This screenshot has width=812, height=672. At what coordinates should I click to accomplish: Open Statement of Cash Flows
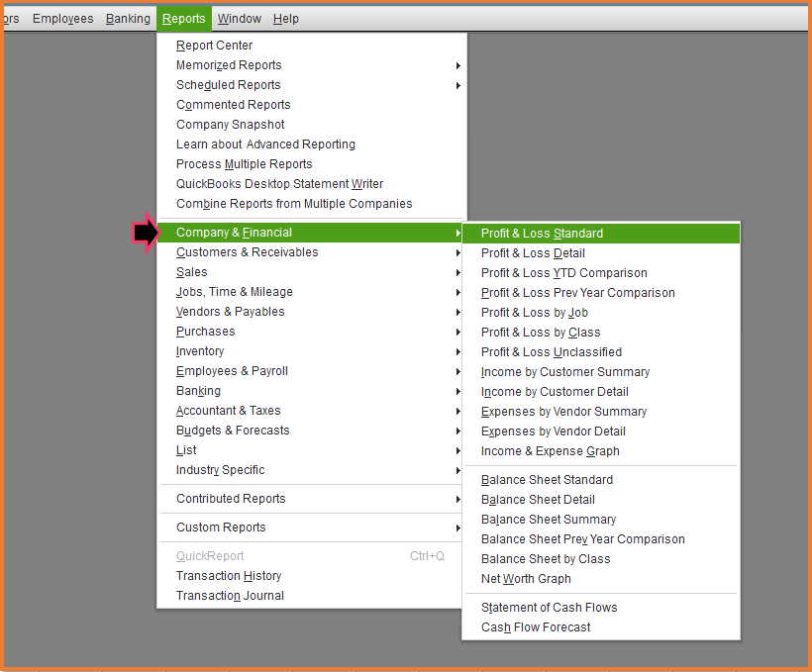[x=601, y=608]
